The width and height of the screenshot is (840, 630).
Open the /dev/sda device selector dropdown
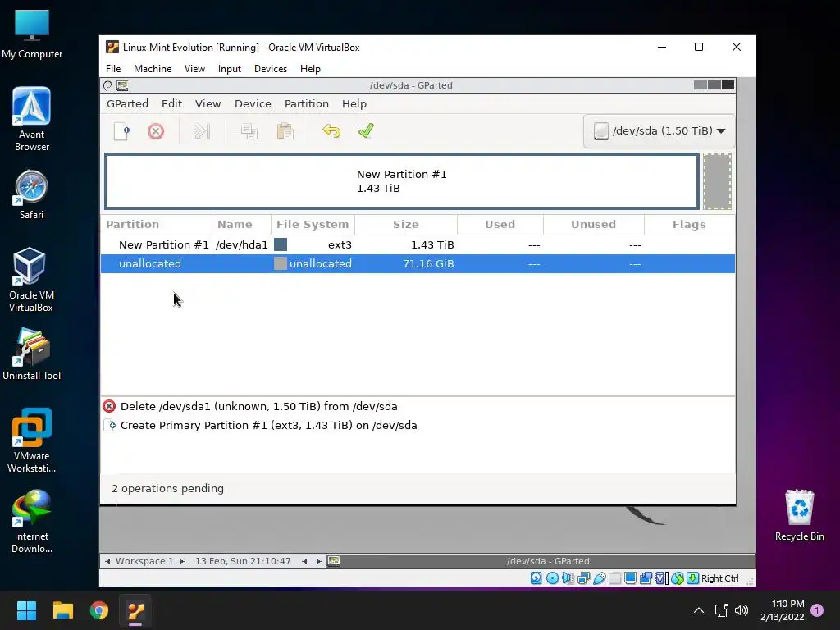point(660,130)
